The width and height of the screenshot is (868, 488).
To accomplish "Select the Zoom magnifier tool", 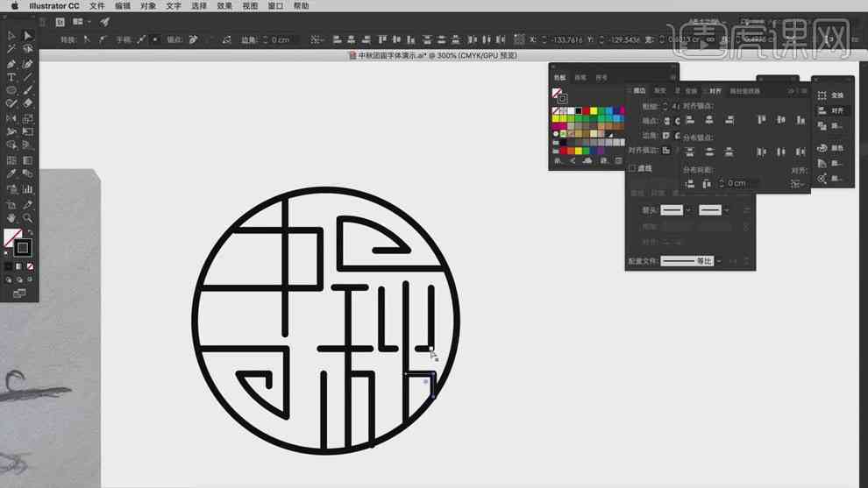I will point(27,218).
